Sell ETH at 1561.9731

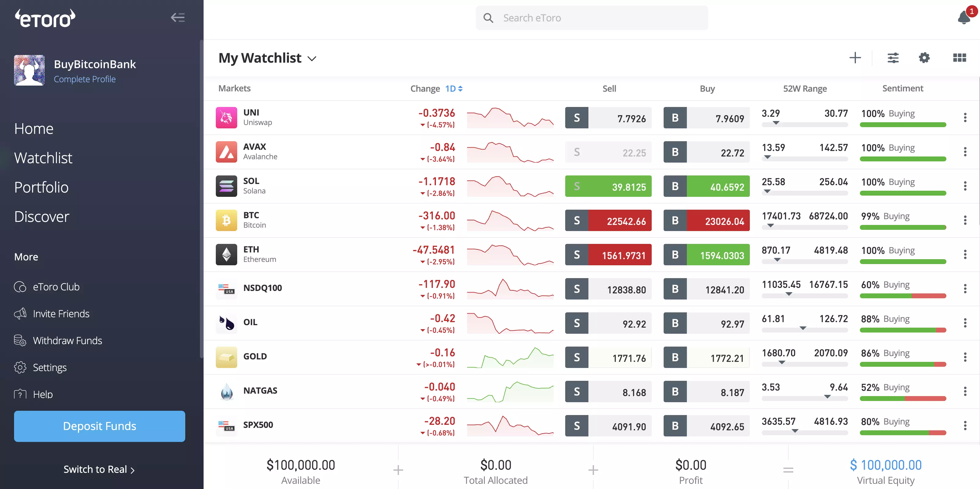coord(608,255)
